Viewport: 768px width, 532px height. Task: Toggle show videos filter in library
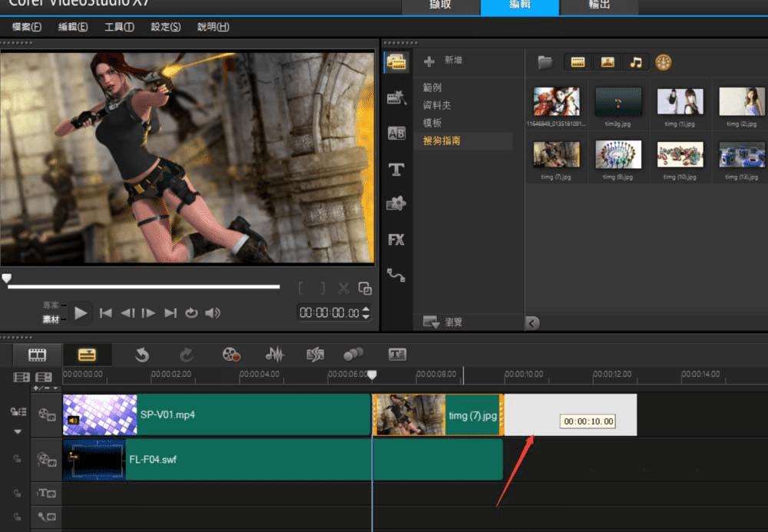(578, 62)
